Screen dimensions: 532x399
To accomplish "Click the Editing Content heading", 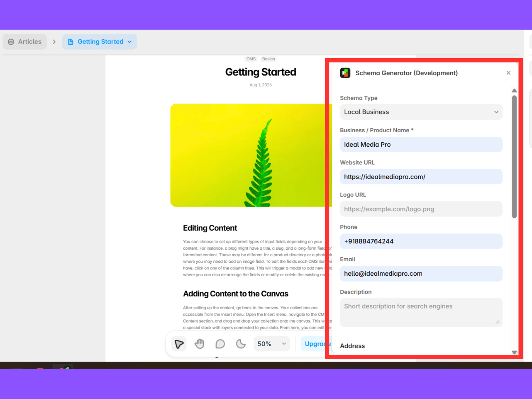I will point(210,228).
